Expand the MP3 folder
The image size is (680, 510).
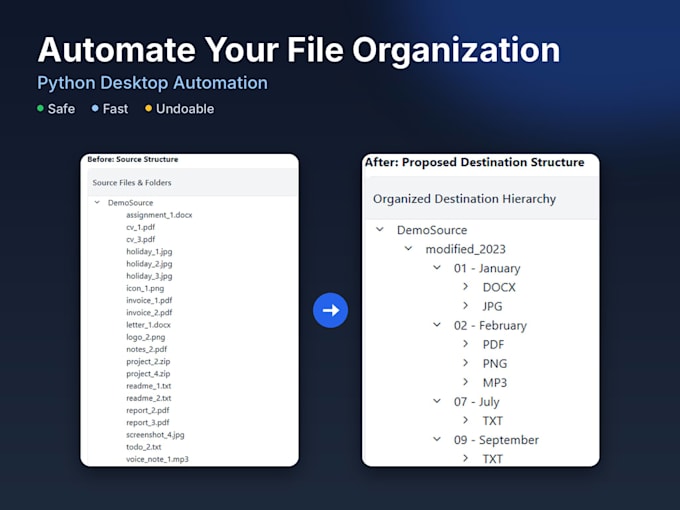(465, 382)
